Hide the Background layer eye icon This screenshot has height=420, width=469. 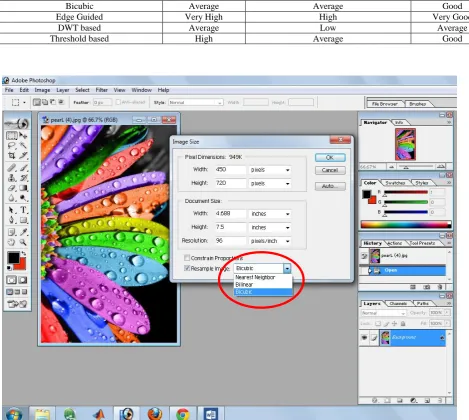[364, 338]
